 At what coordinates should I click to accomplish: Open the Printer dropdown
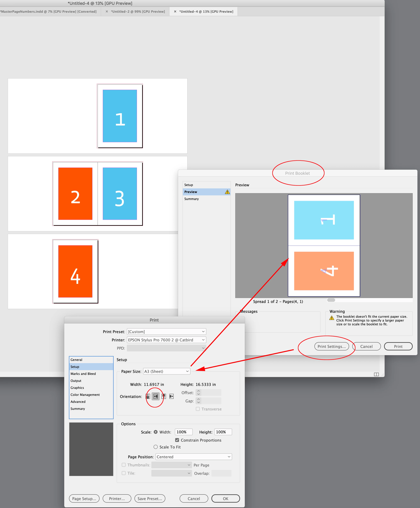click(166, 340)
